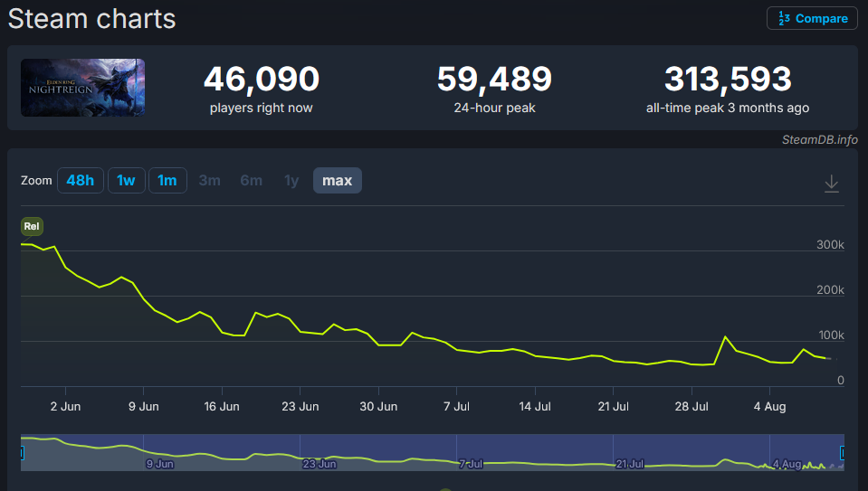Click the 30 Jun axis label
Screen dimensions: 868x491
point(378,406)
